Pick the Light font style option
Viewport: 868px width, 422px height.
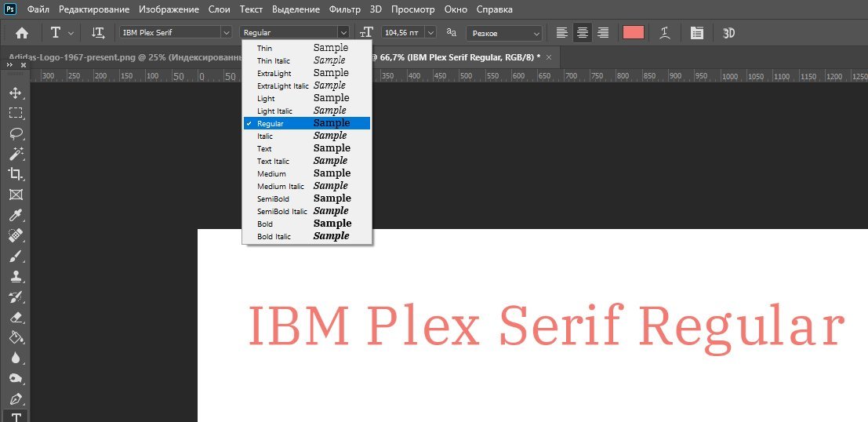click(265, 98)
